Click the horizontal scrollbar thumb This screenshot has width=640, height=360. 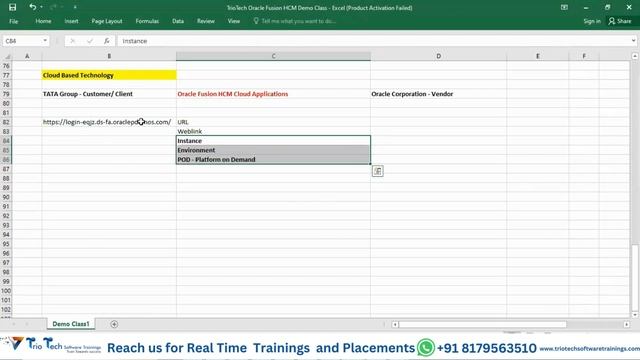[x=482, y=324]
